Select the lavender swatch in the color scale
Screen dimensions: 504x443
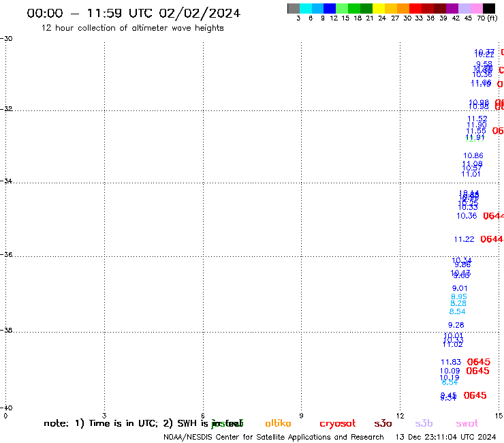[x=464, y=8]
